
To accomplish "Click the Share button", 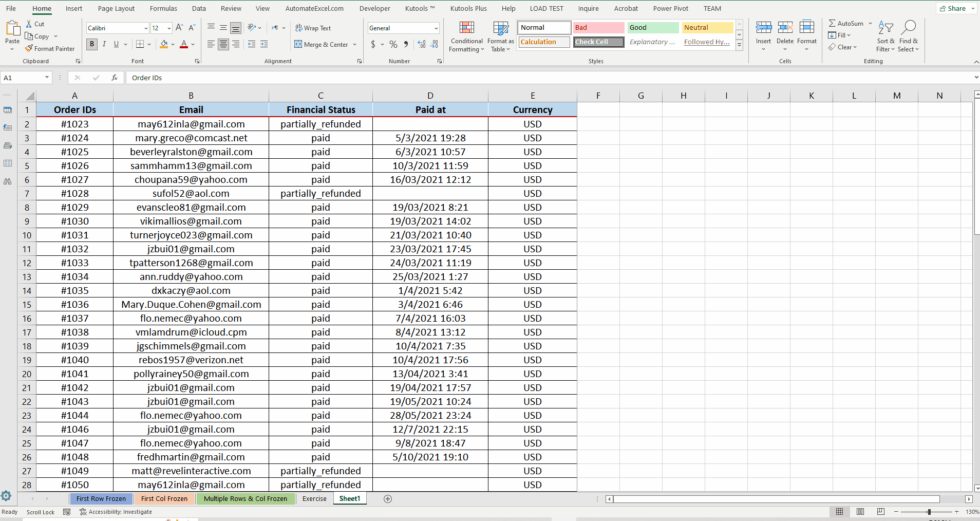I will (x=954, y=8).
